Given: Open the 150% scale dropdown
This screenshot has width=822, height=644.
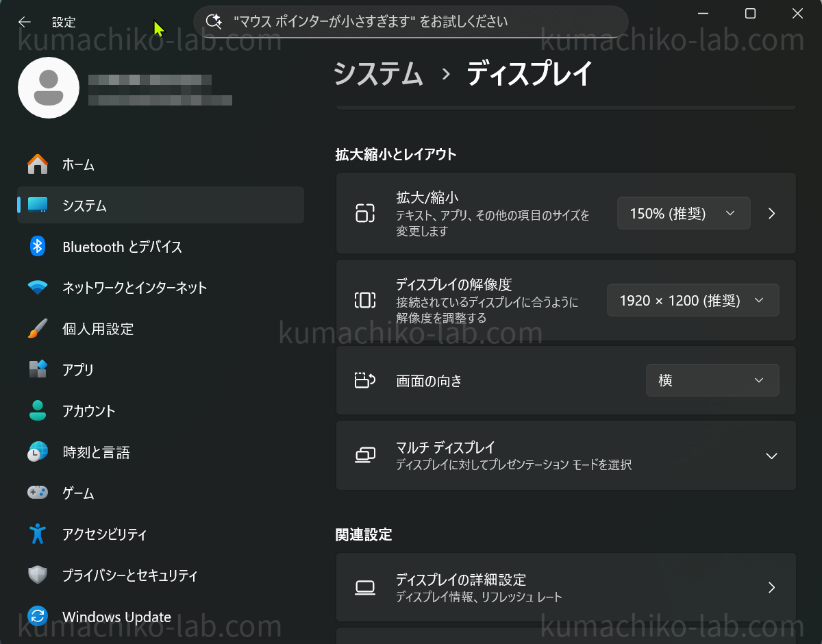Looking at the screenshot, I should click(683, 213).
